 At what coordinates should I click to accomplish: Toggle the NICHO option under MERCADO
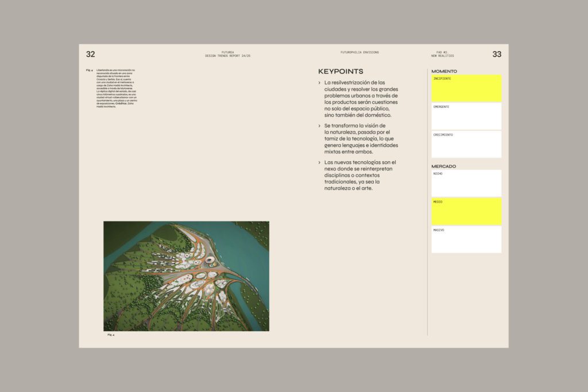[x=466, y=183]
